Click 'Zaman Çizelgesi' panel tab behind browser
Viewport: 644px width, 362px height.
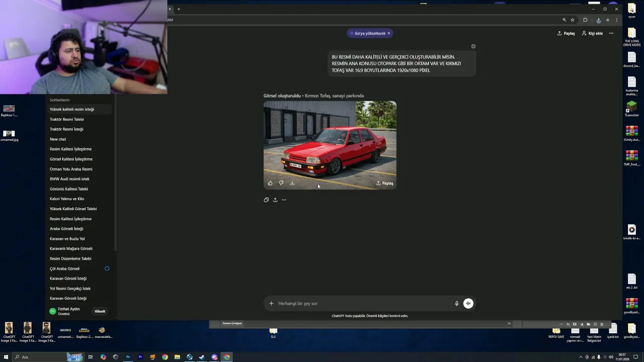coord(232,323)
